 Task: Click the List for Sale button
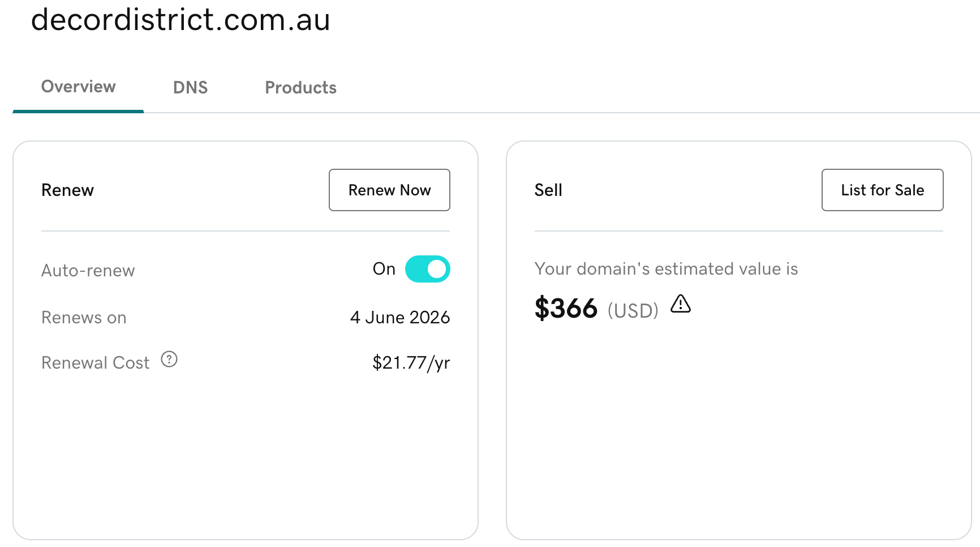point(882,190)
